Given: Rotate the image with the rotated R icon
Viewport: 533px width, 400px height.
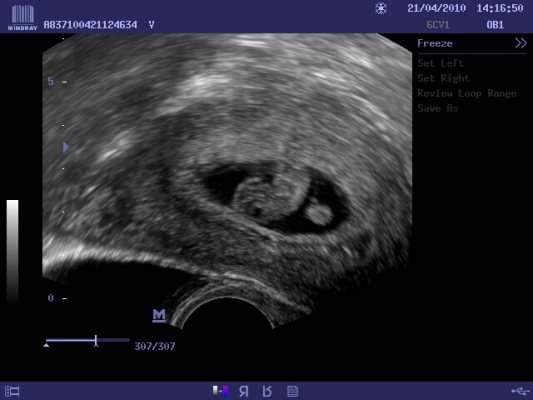Looking at the screenshot, I should (267, 392).
